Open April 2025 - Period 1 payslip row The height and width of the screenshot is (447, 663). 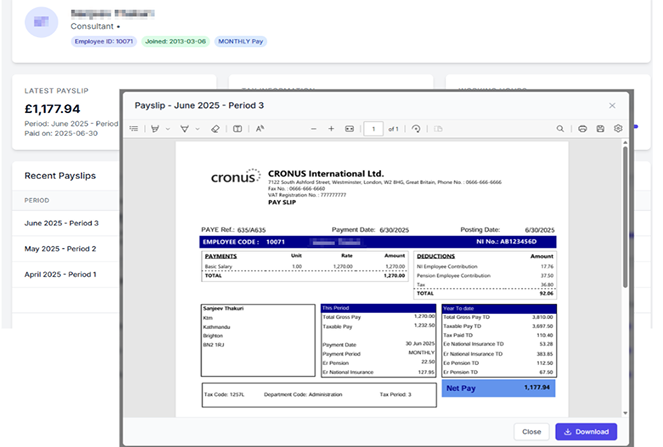click(x=66, y=274)
